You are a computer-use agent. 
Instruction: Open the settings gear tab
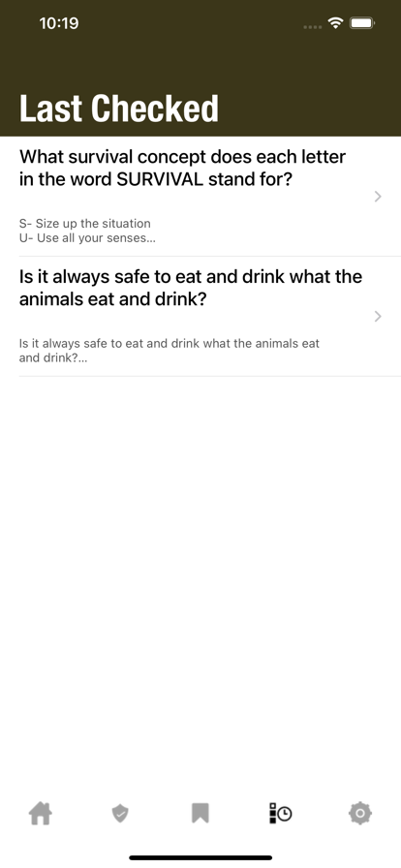click(360, 813)
